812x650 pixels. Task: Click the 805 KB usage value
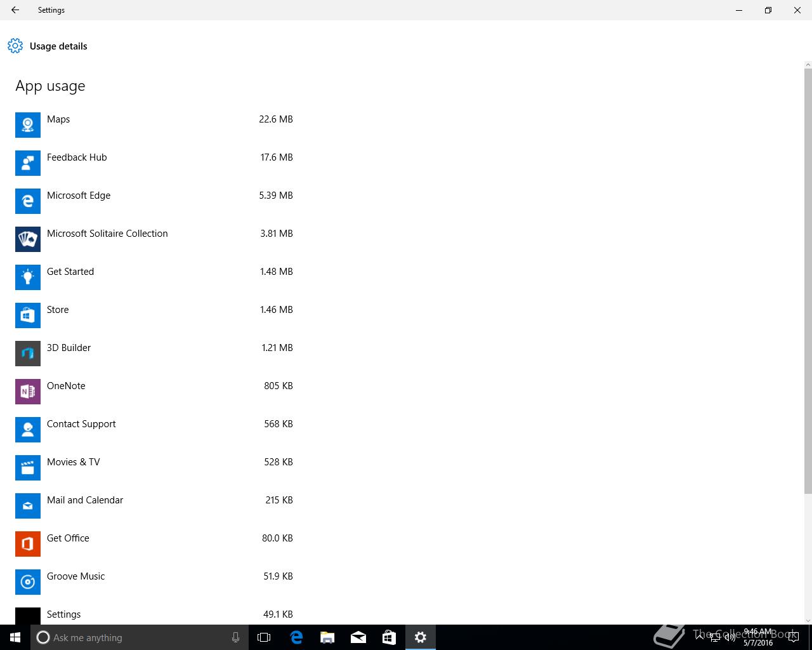click(278, 386)
